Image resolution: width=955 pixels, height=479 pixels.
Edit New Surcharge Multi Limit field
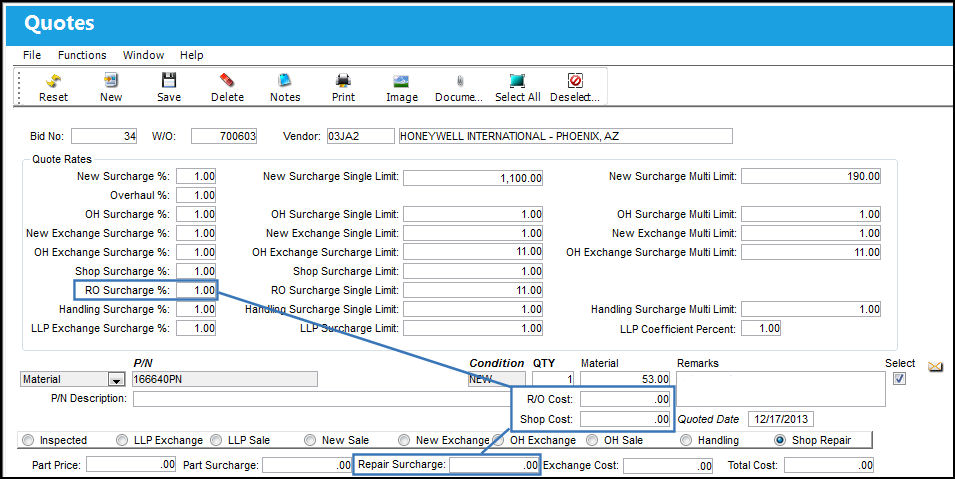tap(811, 176)
